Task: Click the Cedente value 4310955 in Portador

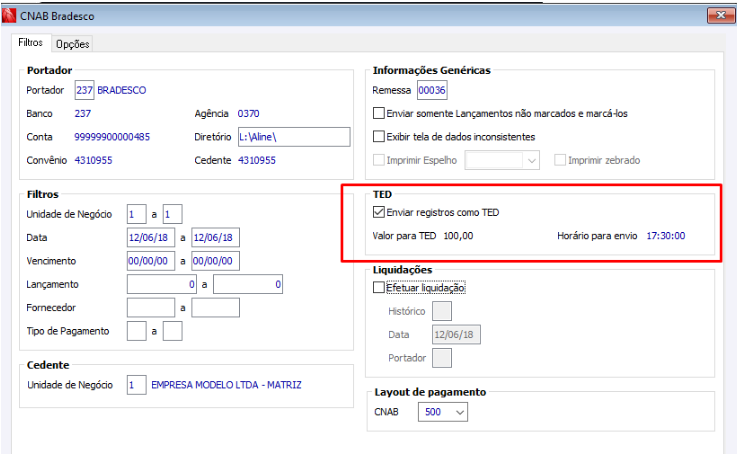Action: (x=257, y=160)
